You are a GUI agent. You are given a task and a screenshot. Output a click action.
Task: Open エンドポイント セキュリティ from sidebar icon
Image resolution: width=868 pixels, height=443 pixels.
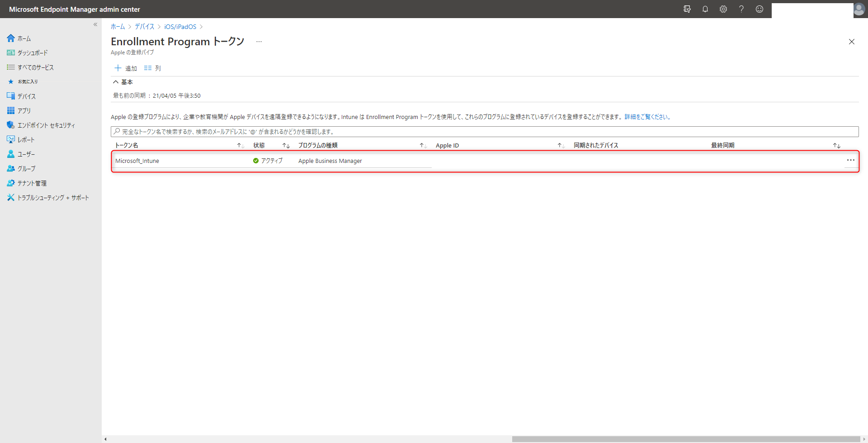pyautogui.click(x=10, y=125)
